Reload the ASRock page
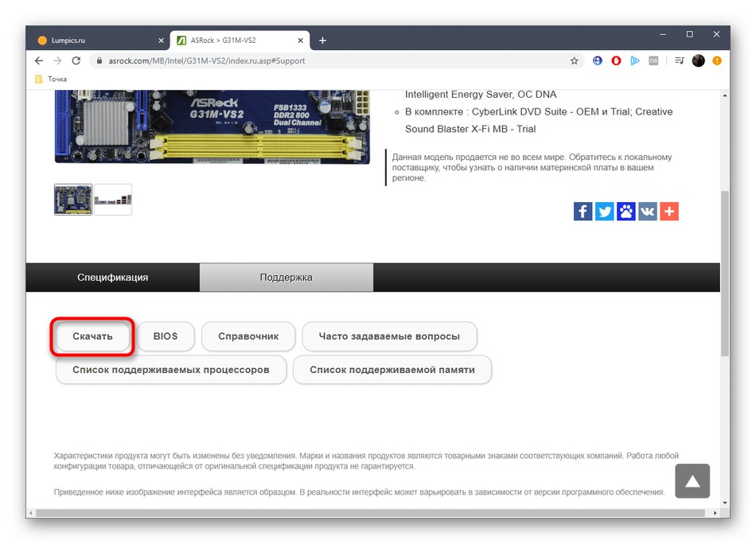Screen dimensions: 756x544 76,60
